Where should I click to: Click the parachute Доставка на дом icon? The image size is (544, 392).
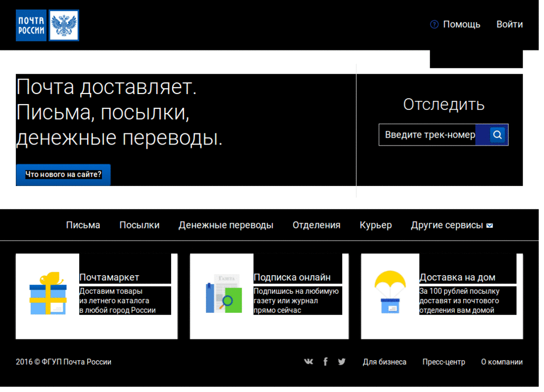[390, 292]
